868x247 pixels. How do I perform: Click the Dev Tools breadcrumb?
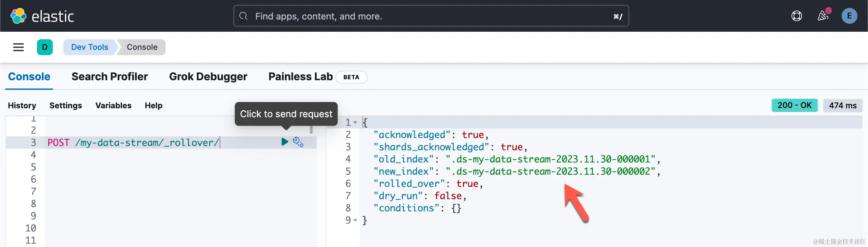[90, 47]
